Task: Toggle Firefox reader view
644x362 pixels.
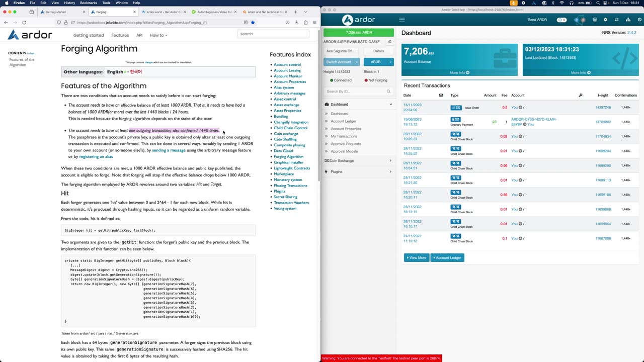Action: click(246, 22)
